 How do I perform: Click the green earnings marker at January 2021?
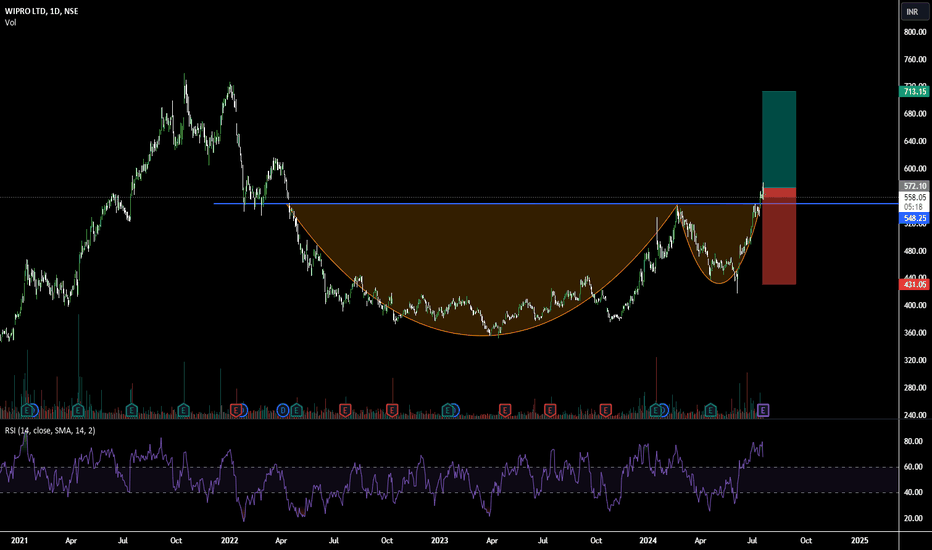click(x=27, y=410)
